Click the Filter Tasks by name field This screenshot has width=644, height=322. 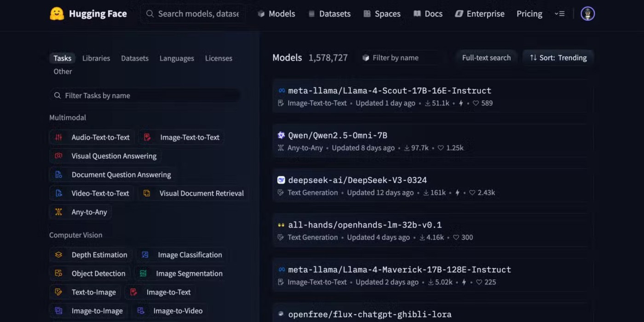145,96
